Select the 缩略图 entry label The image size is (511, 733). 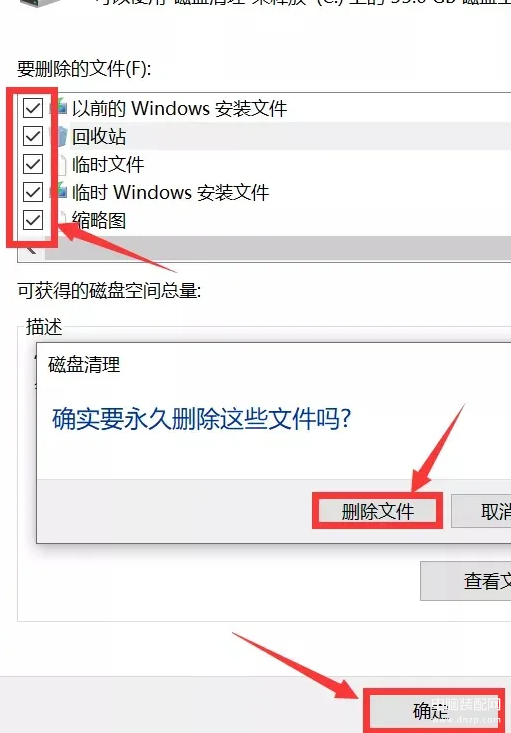point(99,220)
